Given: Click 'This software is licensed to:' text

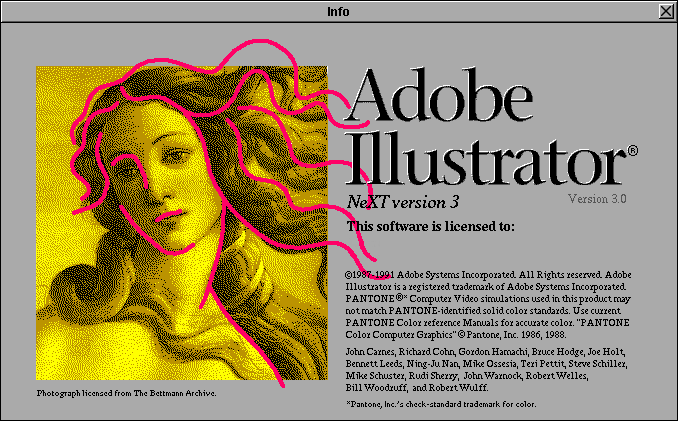Looking at the screenshot, I should click(x=431, y=226).
